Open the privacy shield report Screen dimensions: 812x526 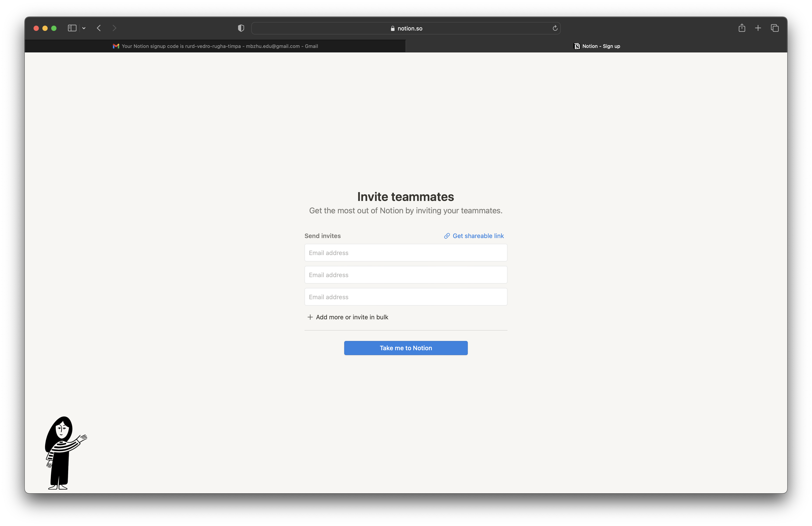click(241, 28)
